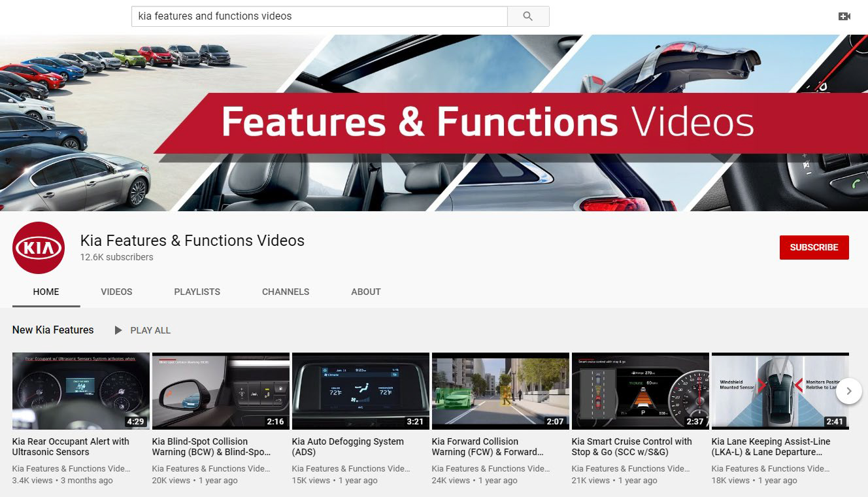Switch to the Home tab
Viewport: 868px width, 497px height.
click(x=46, y=292)
